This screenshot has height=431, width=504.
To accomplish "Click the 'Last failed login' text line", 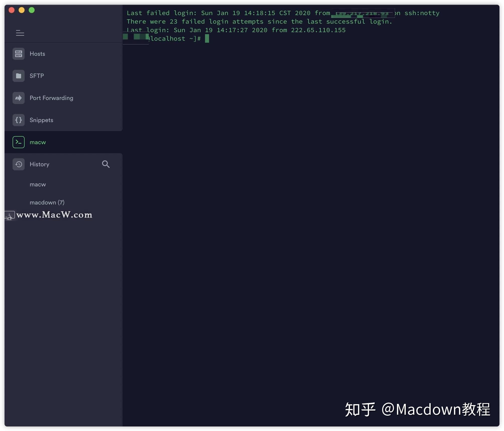I will point(283,13).
